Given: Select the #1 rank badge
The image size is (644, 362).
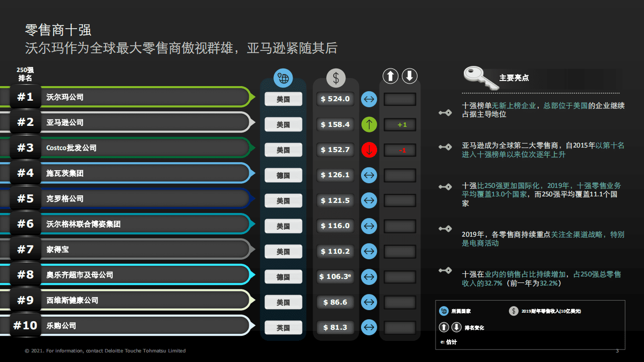Looking at the screenshot, I should click(x=25, y=97).
